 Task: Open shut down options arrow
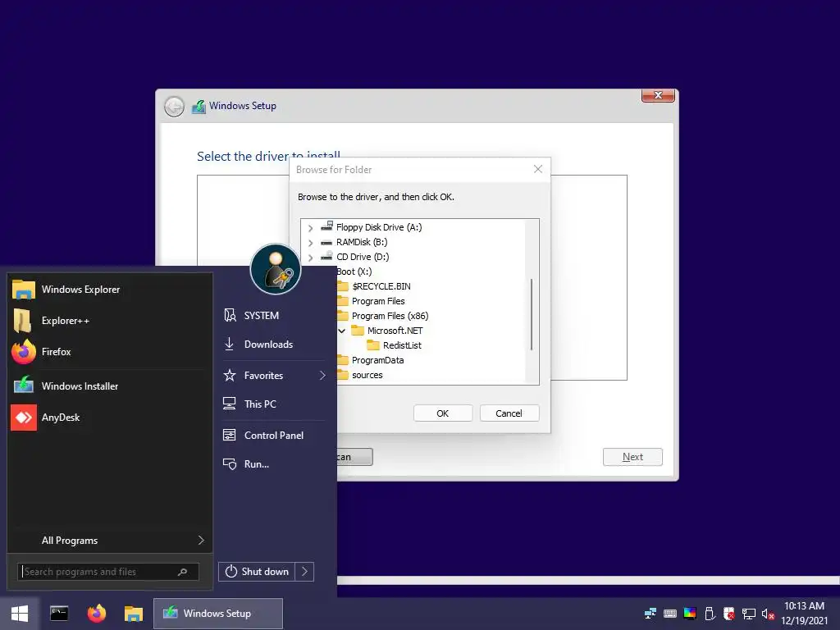tap(304, 572)
